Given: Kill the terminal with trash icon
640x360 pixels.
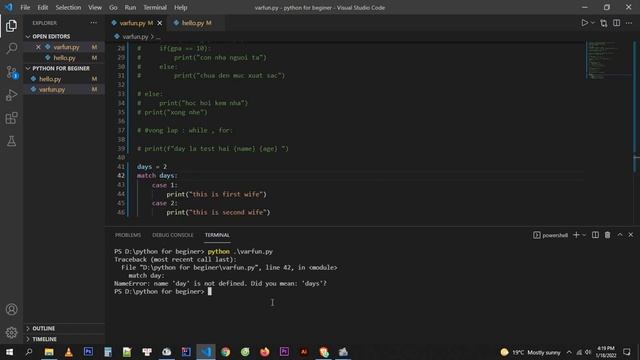Looking at the screenshot, I should (x=607, y=235).
